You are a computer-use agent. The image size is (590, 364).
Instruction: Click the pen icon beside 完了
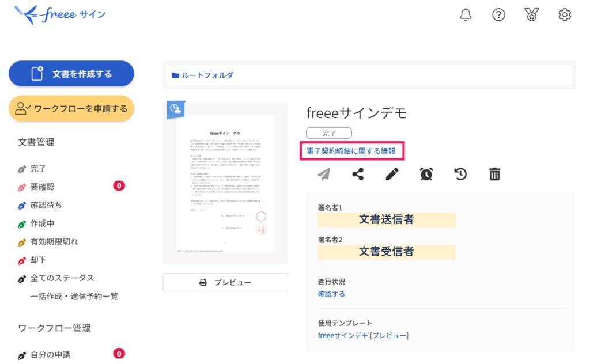[22, 169]
